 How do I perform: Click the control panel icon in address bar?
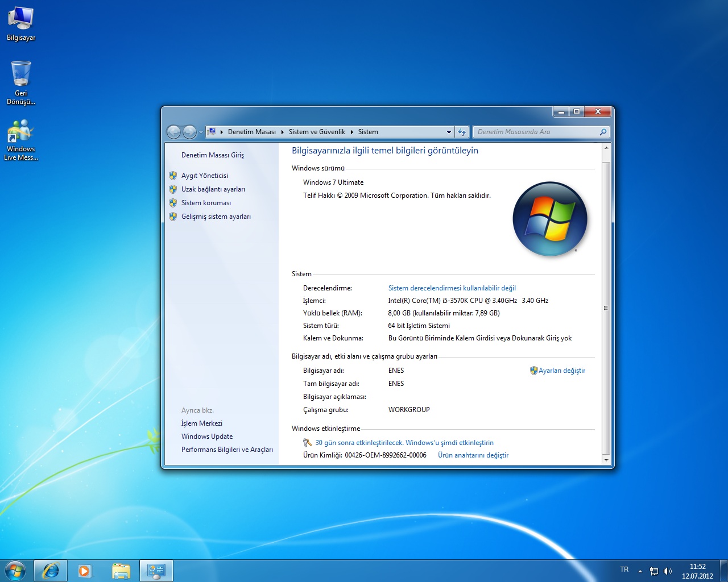[x=212, y=132]
